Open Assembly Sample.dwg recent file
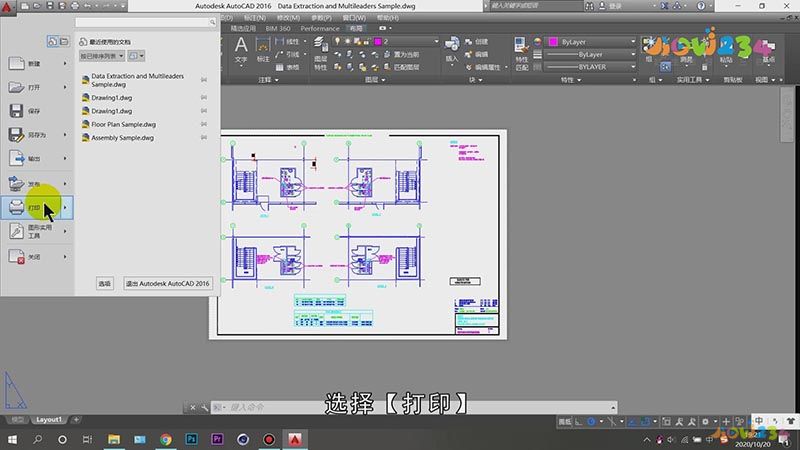This screenshot has width=800, height=450. point(122,137)
